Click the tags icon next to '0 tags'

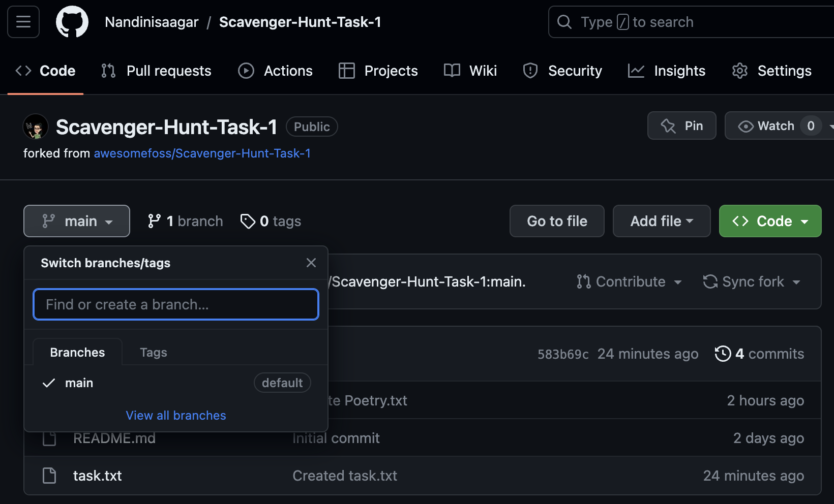(x=248, y=221)
